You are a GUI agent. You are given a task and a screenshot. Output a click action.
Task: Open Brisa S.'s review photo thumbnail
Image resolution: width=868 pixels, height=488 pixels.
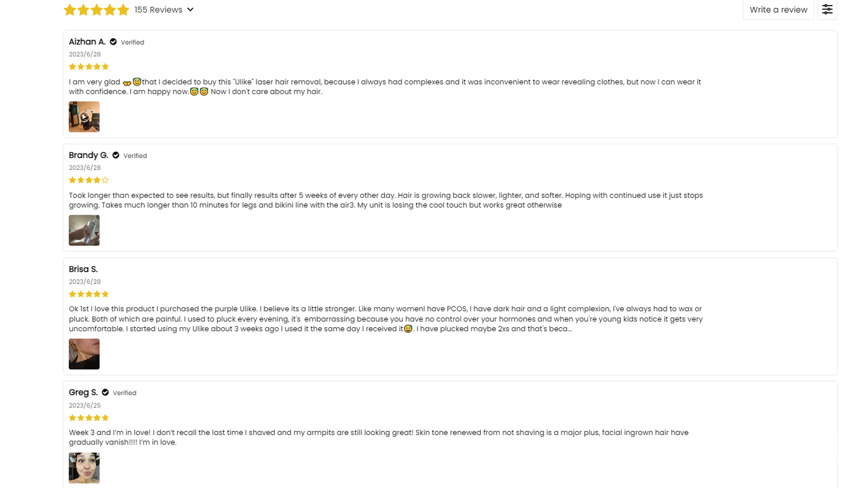tap(84, 354)
